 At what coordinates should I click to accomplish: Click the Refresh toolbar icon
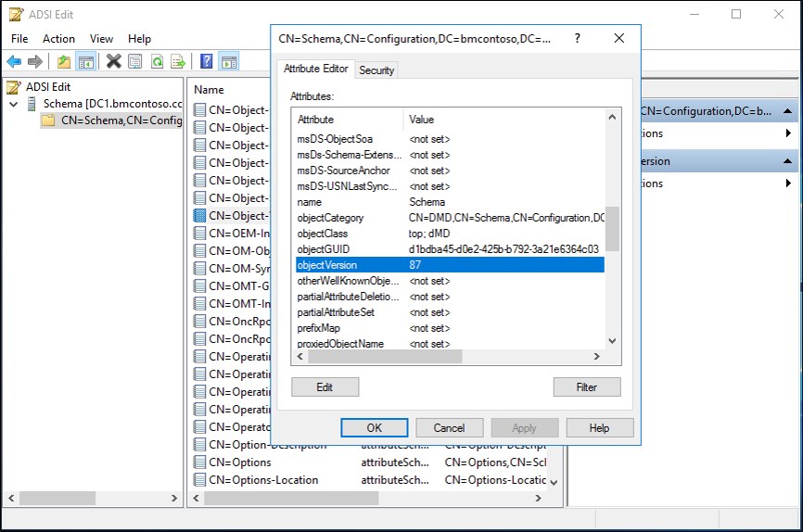pyautogui.click(x=157, y=61)
